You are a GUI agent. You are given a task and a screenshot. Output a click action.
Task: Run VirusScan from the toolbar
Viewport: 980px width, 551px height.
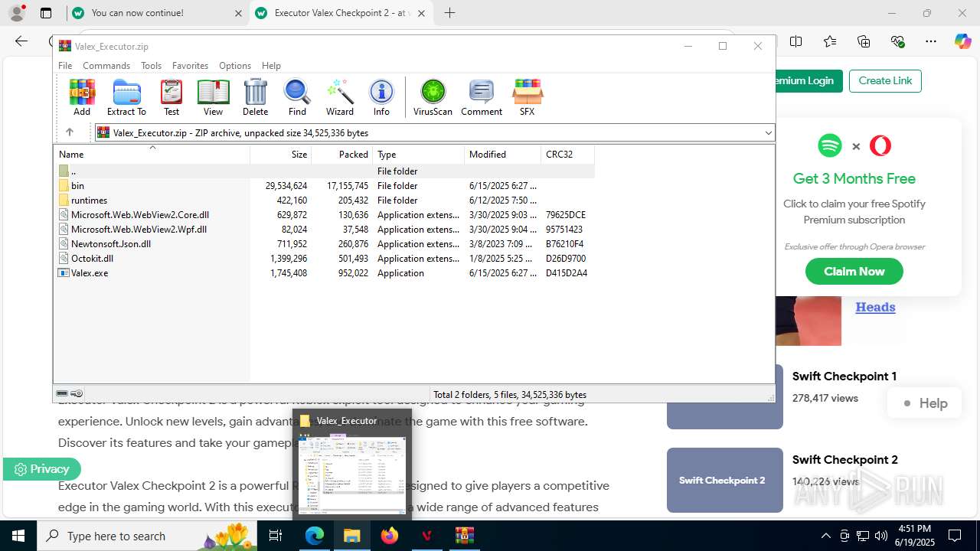(433, 97)
